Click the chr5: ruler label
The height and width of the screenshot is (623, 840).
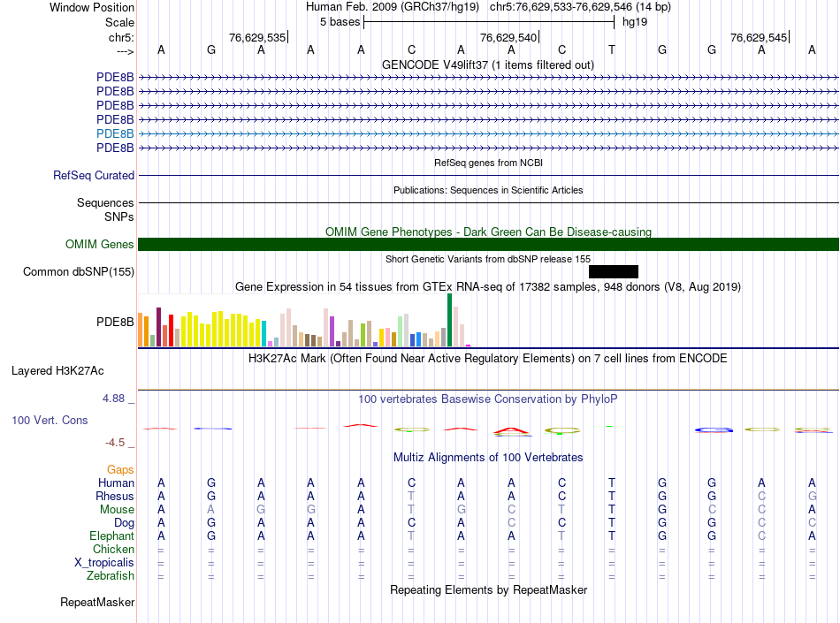coord(121,37)
